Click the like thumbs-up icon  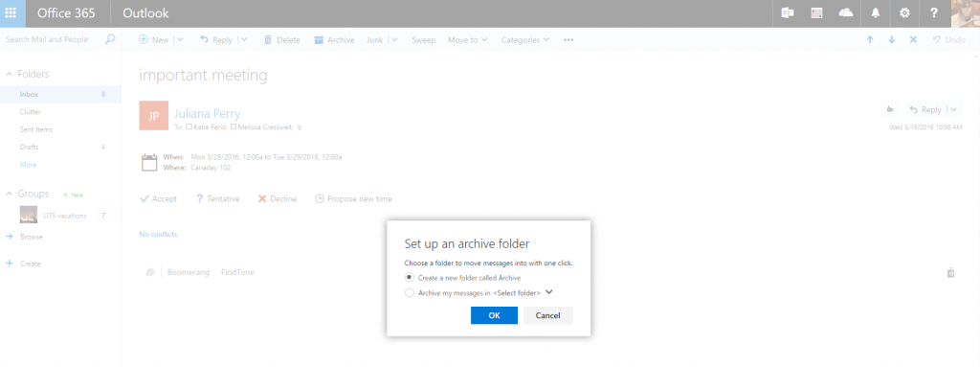pyautogui.click(x=891, y=109)
